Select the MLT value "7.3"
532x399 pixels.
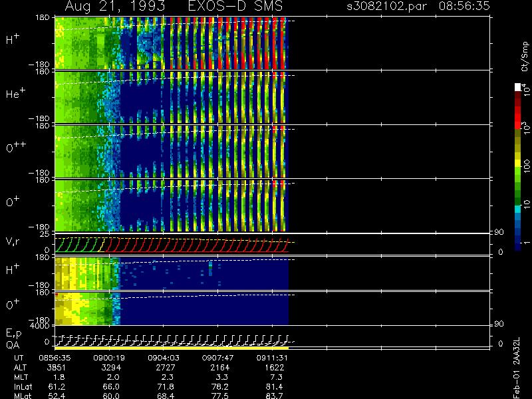click(x=276, y=377)
